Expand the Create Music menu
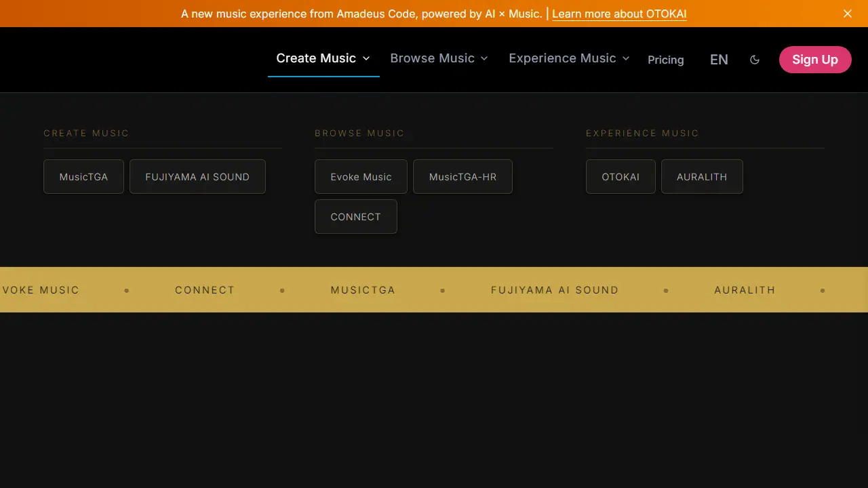 [x=323, y=58]
